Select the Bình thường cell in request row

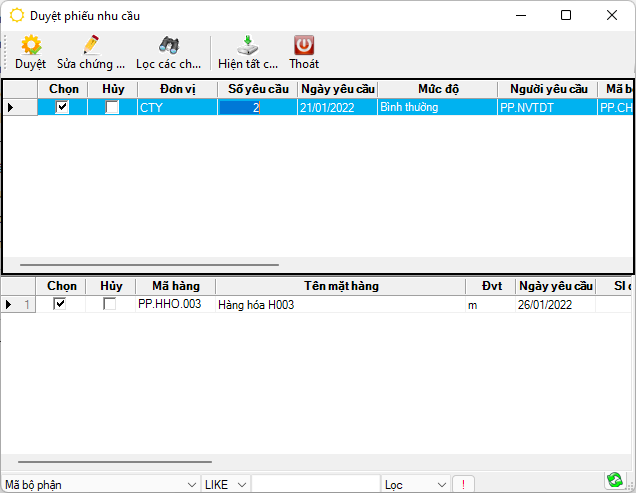[x=437, y=107]
